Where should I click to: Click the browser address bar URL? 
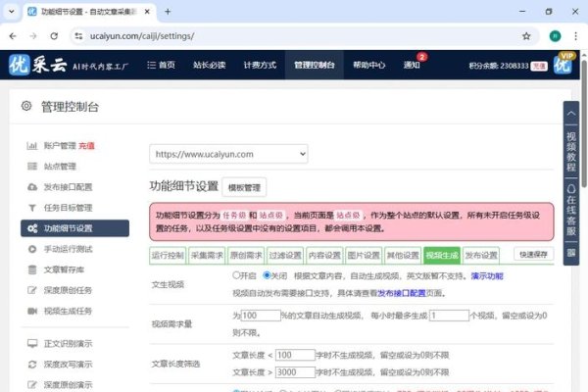click(x=142, y=36)
